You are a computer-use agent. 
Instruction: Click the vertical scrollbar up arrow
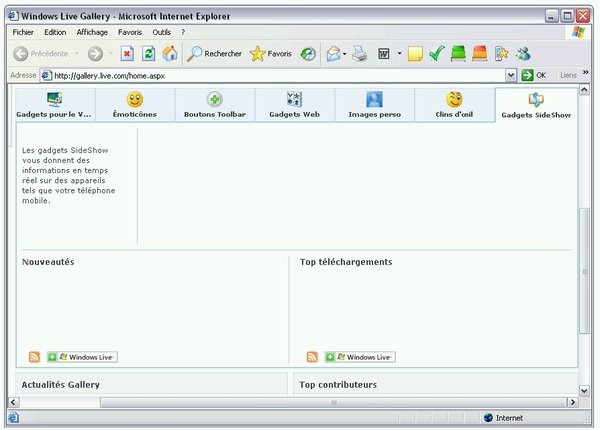(x=584, y=90)
